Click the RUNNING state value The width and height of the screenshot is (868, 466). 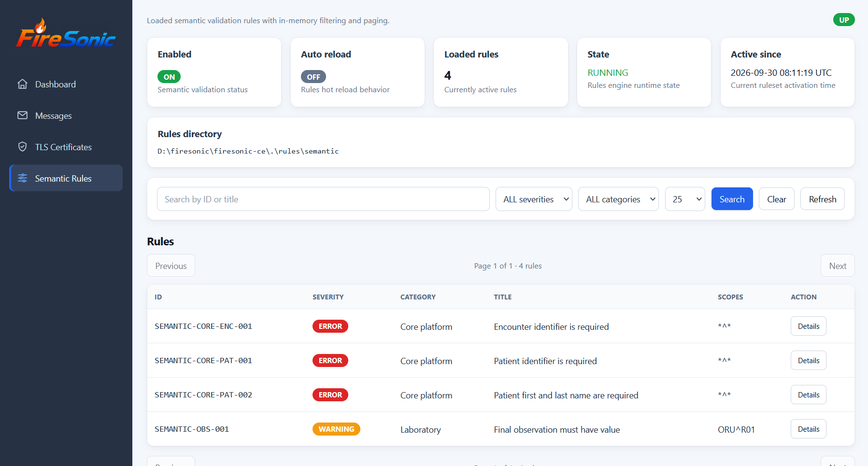[608, 72]
